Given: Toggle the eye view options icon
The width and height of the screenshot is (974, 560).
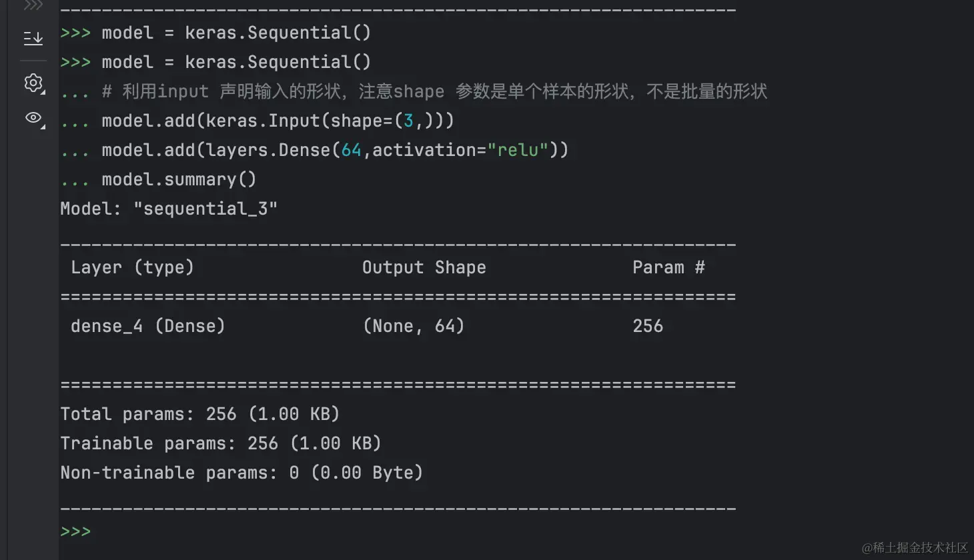Looking at the screenshot, I should 33,118.
